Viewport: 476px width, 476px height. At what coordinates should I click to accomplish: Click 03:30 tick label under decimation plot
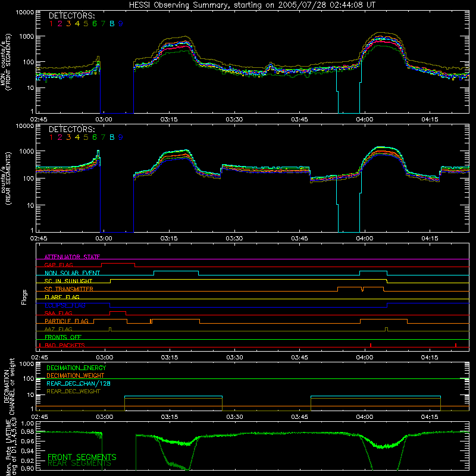[234, 417]
